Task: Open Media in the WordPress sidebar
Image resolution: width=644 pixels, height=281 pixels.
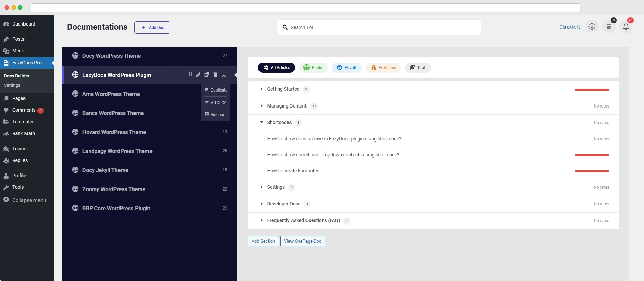Action: 27,51
